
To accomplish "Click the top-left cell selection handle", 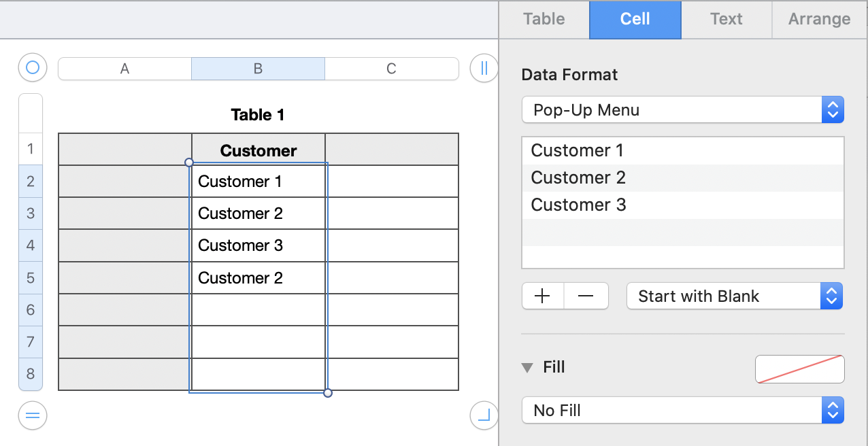I will coord(189,162).
